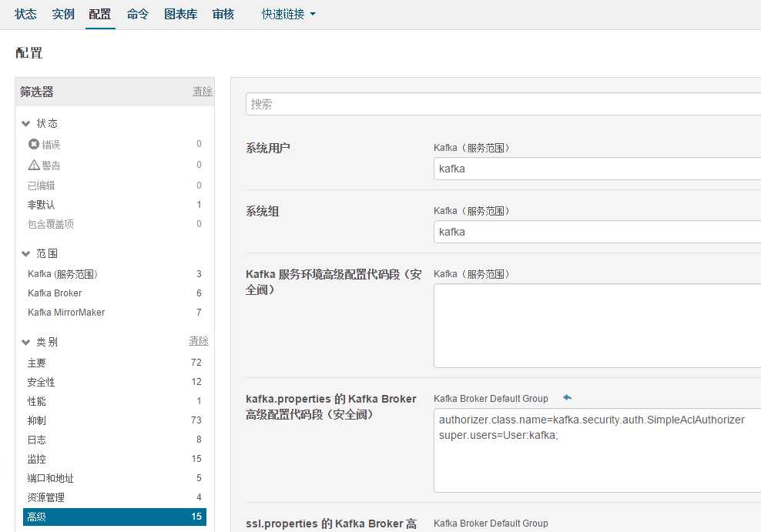This screenshot has width=761, height=532.
Task: Filter by 包含覆盖项 status
Action: pyautogui.click(x=115, y=224)
